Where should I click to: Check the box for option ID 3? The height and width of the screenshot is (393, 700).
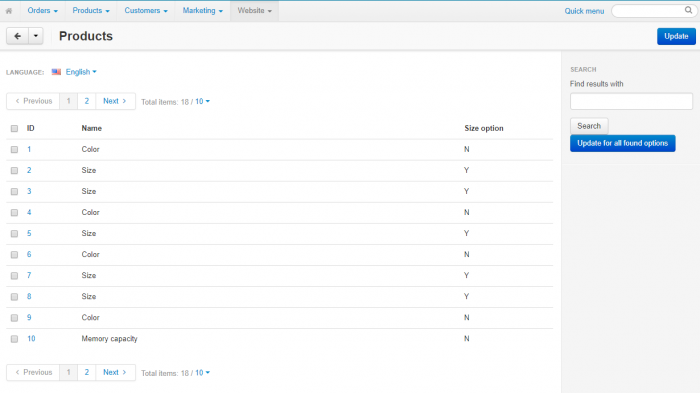(x=14, y=192)
